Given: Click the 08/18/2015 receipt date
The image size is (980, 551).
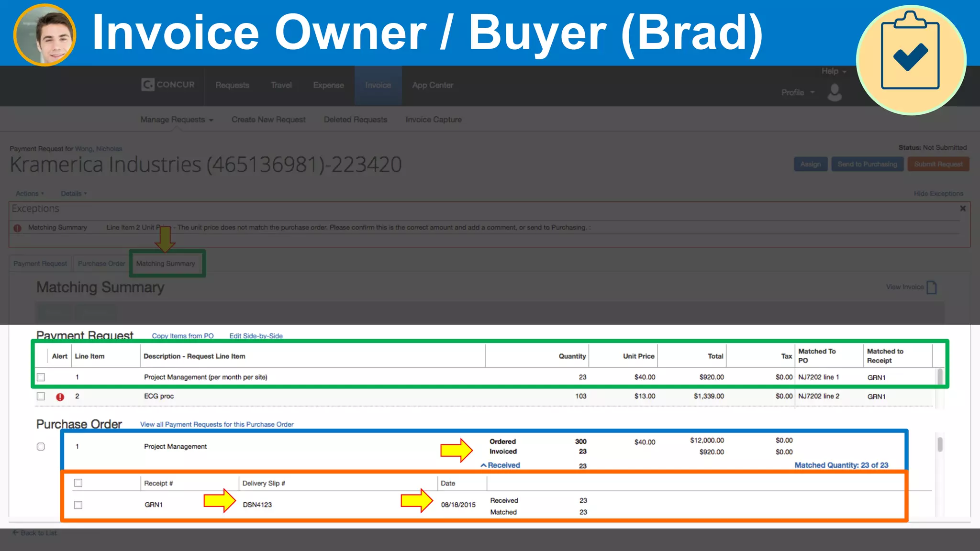Looking at the screenshot, I should click(458, 505).
